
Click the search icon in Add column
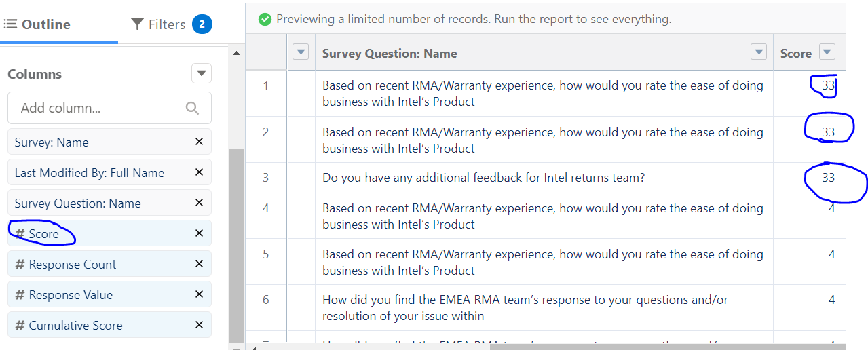tap(192, 109)
